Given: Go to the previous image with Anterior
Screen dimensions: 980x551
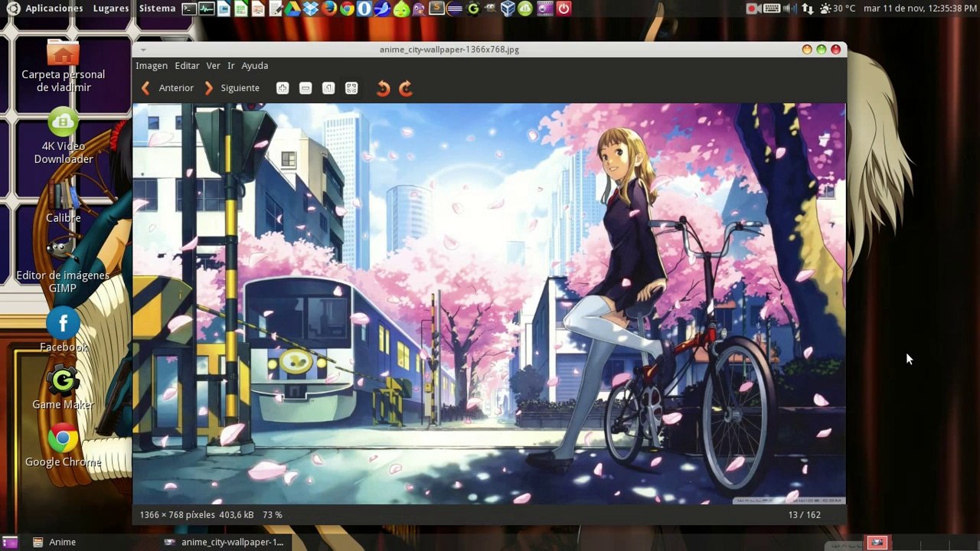Looking at the screenshot, I should click(168, 88).
